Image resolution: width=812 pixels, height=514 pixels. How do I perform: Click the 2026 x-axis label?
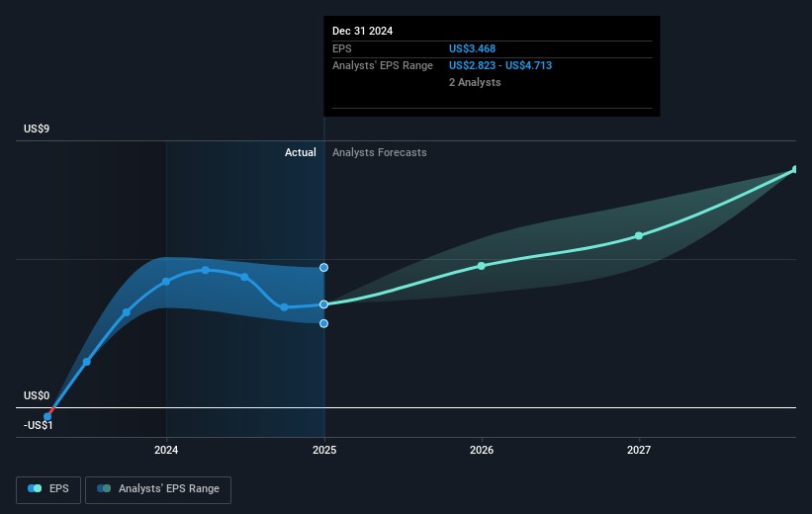[x=482, y=451]
